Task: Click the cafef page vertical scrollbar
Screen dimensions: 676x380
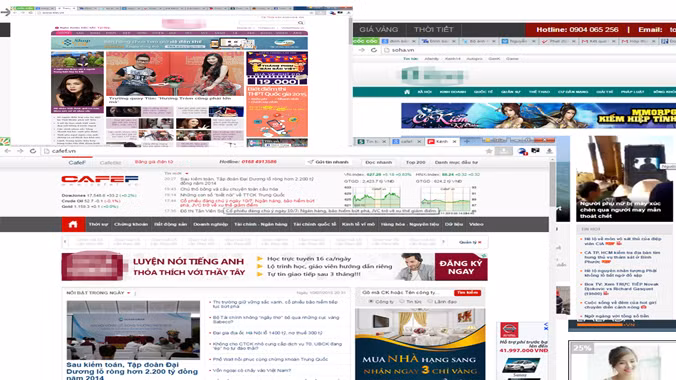Action: 552,185
